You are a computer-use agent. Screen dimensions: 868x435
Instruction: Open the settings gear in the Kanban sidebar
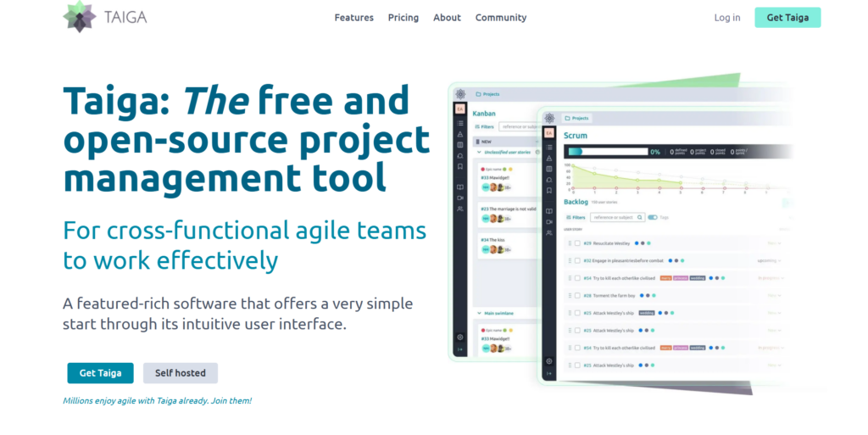(460, 337)
